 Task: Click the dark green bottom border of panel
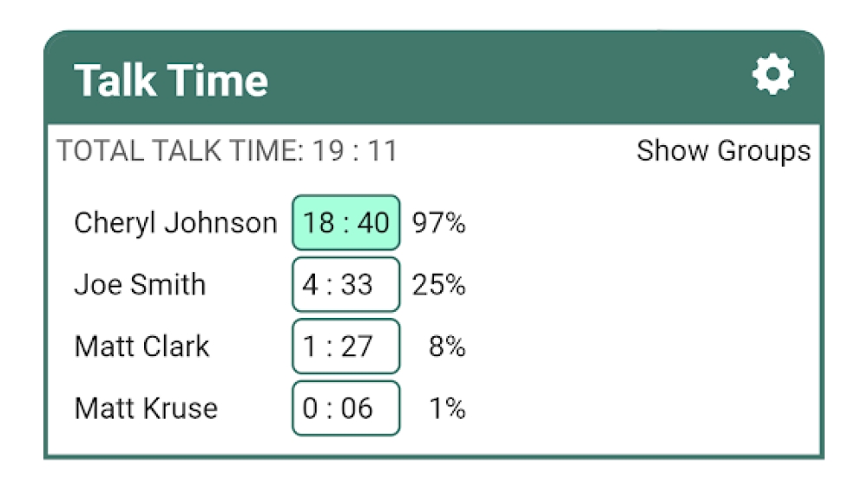(x=434, y=455)
